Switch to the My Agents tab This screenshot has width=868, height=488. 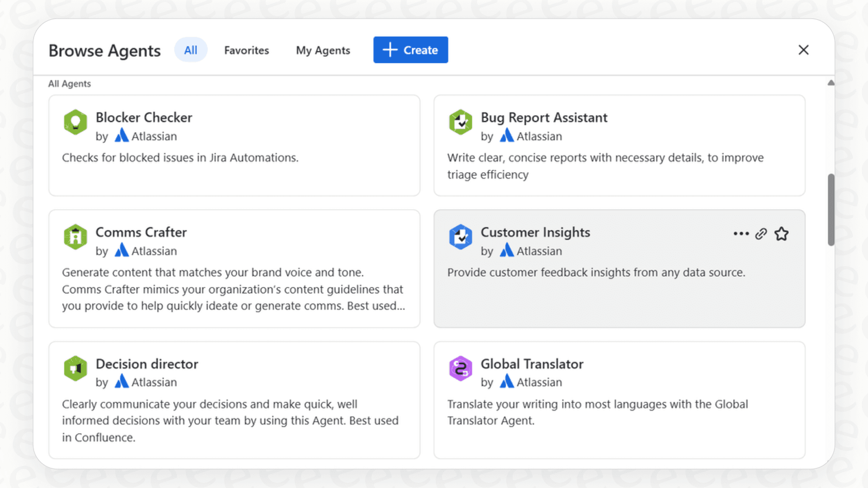pos(323,50)
